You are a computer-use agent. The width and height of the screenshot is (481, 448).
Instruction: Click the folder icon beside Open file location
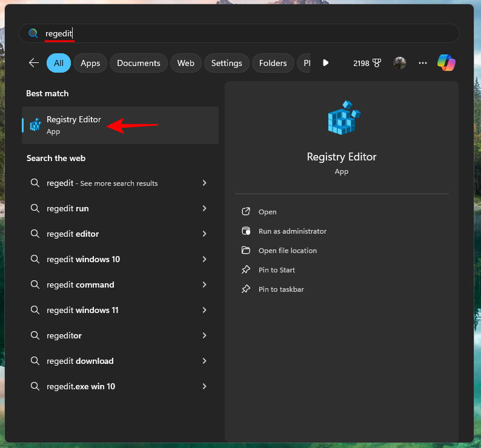(x=246, y=250)
